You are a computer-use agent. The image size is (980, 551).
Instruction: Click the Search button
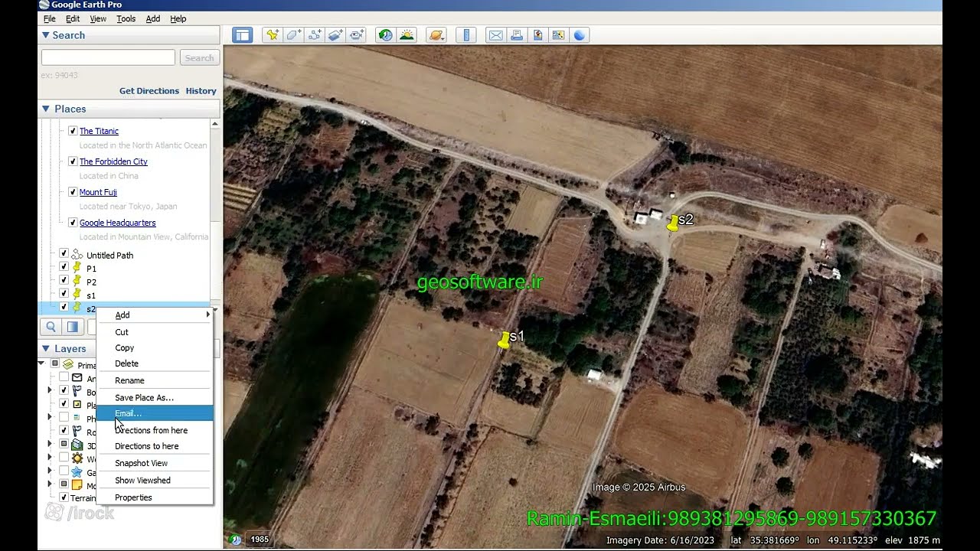tap(200, 57)
